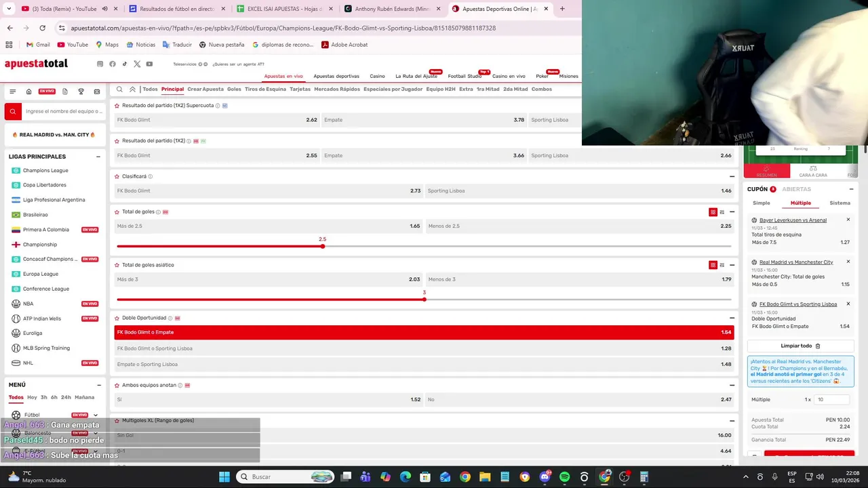Favorite the Total de goles market star

pos(117,211)
